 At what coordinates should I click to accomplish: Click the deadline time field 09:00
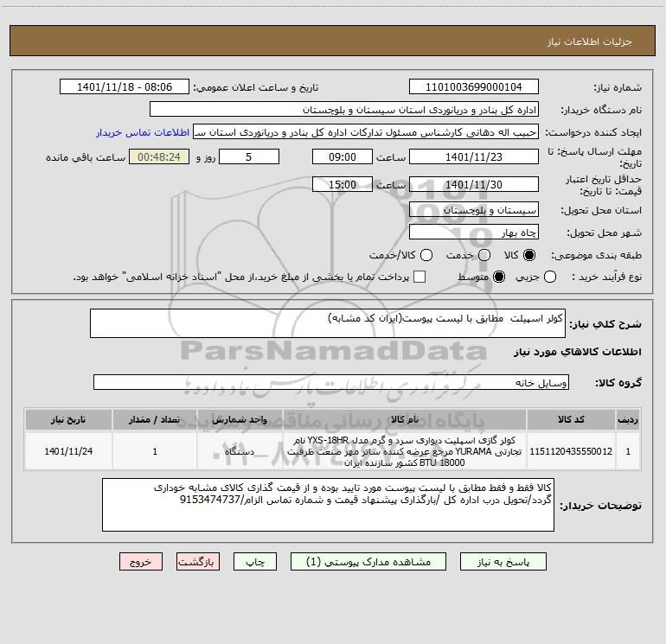click(x=343, y=156)
